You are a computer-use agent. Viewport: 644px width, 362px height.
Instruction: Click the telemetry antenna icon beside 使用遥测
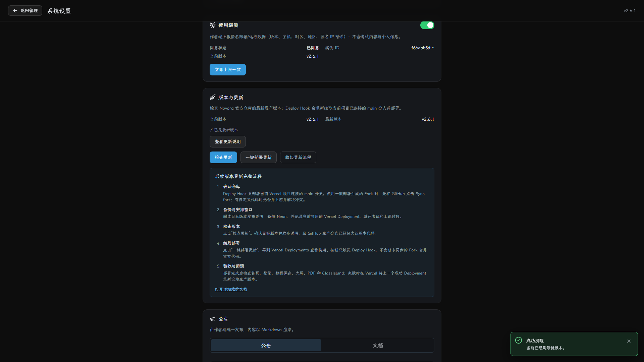click(213, 25)
